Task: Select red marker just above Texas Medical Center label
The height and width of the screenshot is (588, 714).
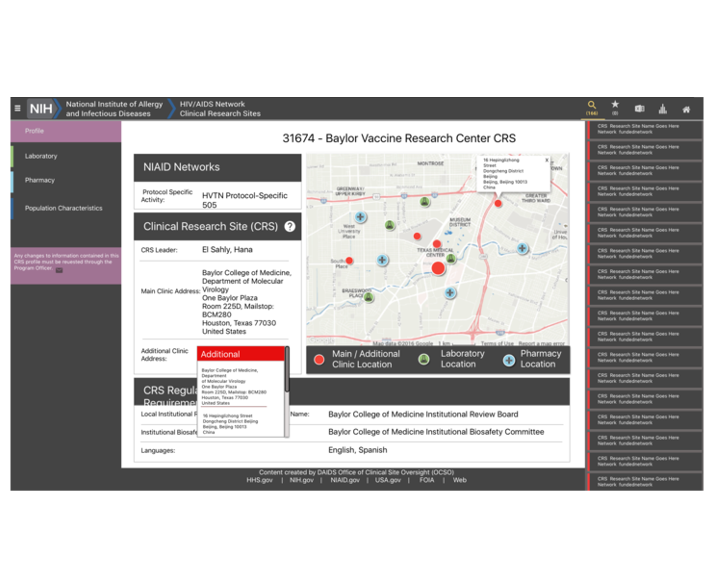Action: tap(437, 244)
